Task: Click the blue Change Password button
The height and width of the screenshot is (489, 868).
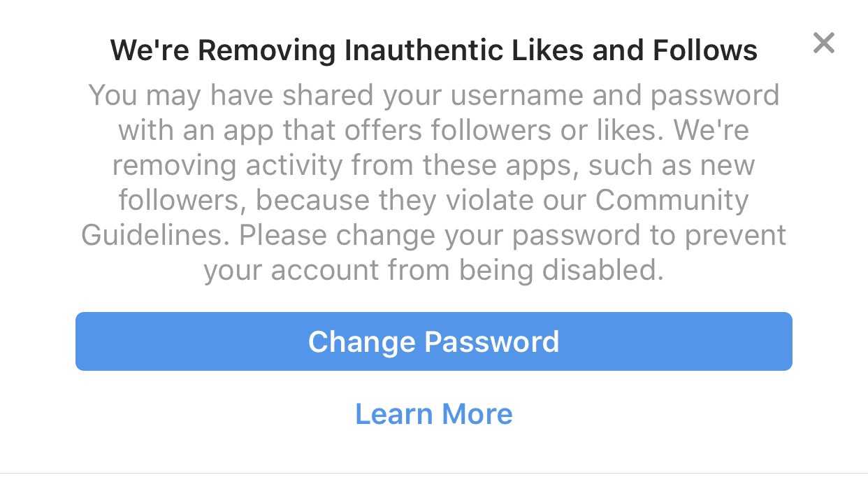Action: click(433, 341)
